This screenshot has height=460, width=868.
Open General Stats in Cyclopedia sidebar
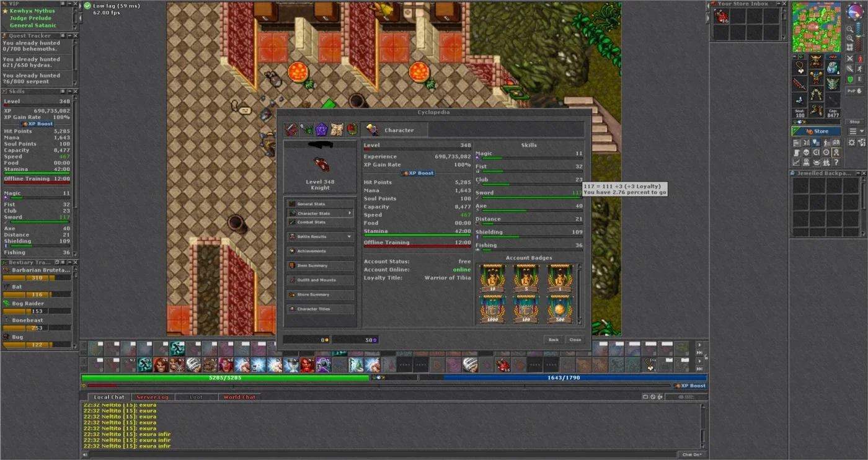pos(320,204)
